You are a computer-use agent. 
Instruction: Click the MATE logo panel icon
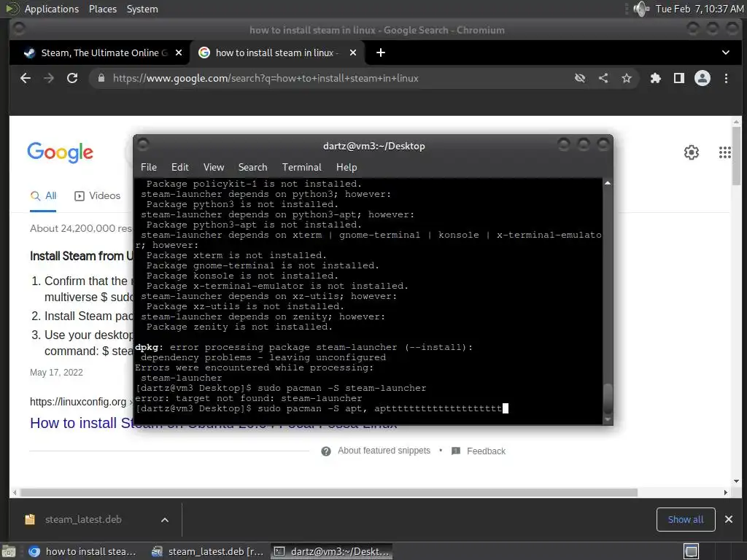12,9
